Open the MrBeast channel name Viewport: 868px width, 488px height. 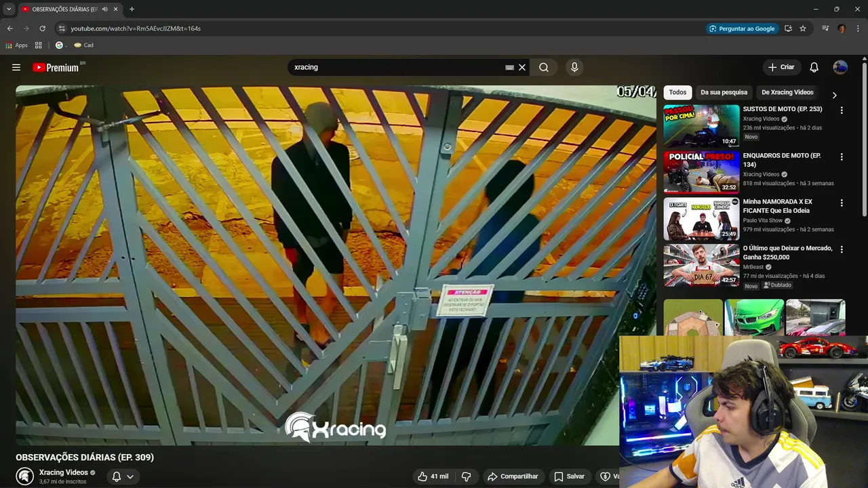tap(753, 267)
